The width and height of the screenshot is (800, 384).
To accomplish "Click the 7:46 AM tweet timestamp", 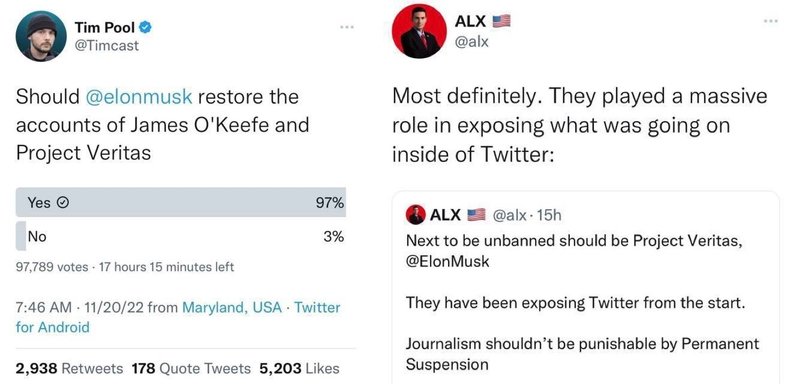I will (44, 308).
